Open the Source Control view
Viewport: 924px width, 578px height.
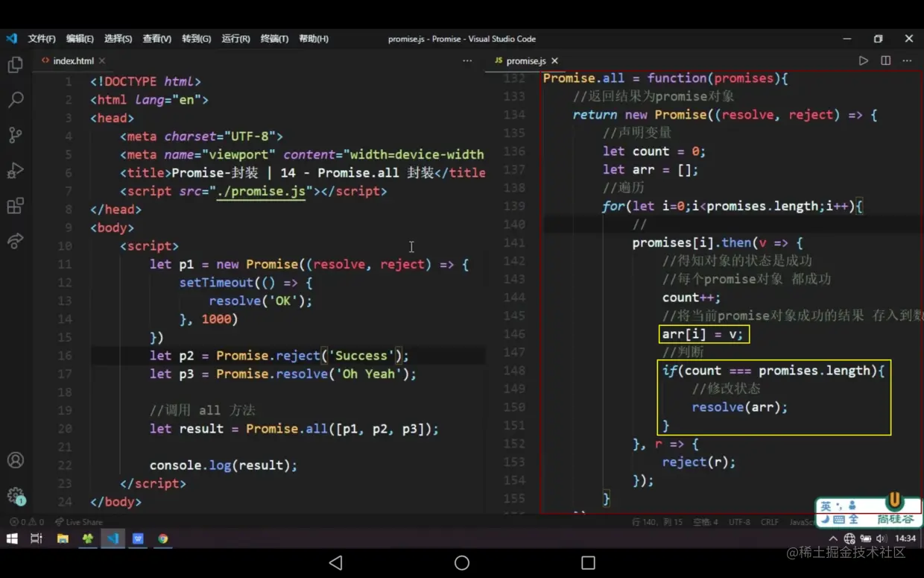pyautogui.click(x=15, y=135)
